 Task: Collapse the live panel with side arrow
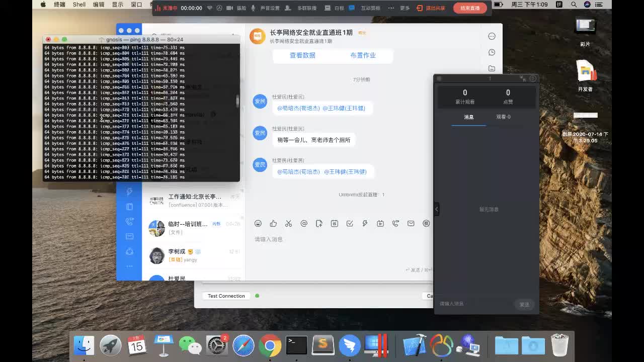[x=437, y=209]
